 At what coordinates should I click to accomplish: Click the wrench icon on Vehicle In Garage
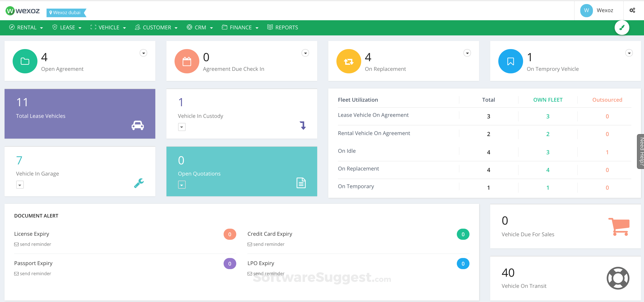pos(139,183)
